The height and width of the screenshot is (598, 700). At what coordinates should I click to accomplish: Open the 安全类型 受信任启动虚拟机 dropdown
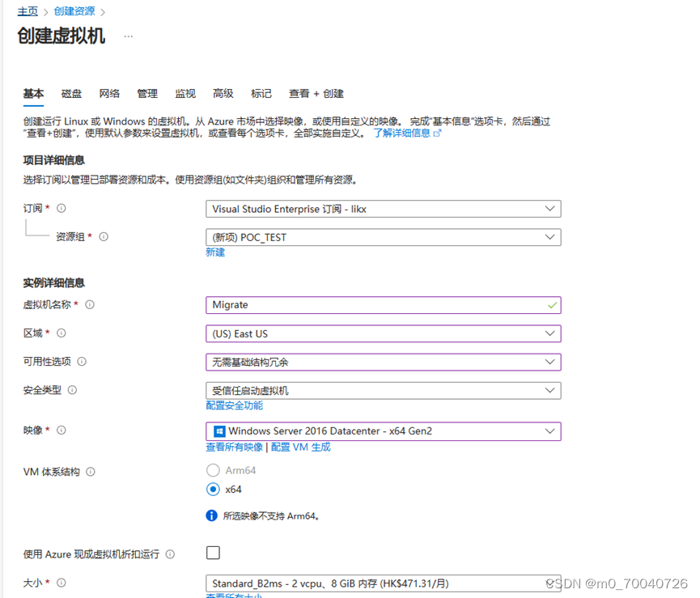point(383,391)
